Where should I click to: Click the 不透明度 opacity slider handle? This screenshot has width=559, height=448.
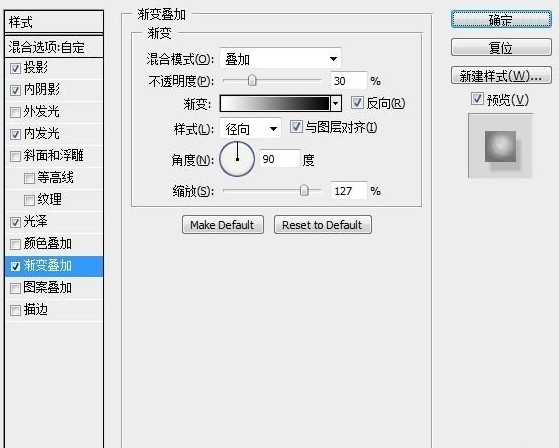252,81
